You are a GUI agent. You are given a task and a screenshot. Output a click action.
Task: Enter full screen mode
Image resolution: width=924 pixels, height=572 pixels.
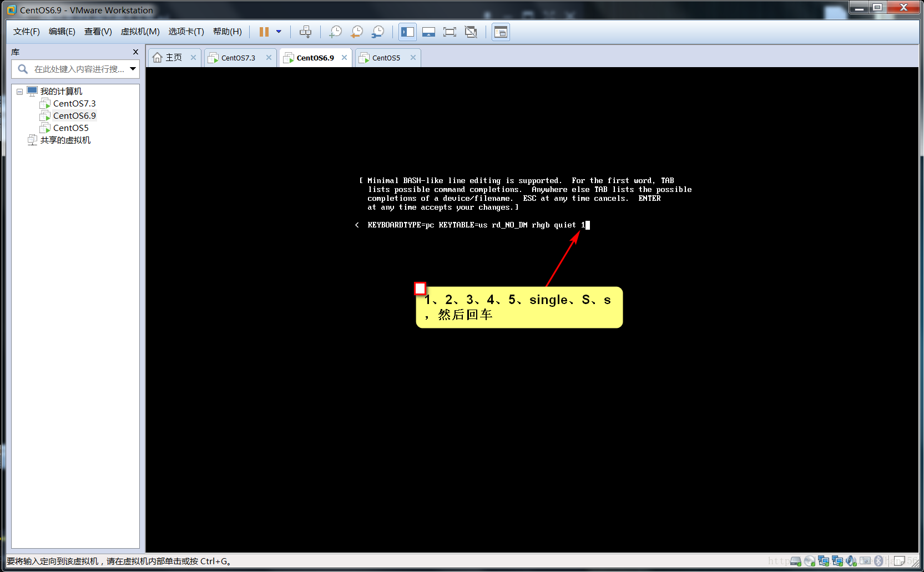click(x=450, y=32)
